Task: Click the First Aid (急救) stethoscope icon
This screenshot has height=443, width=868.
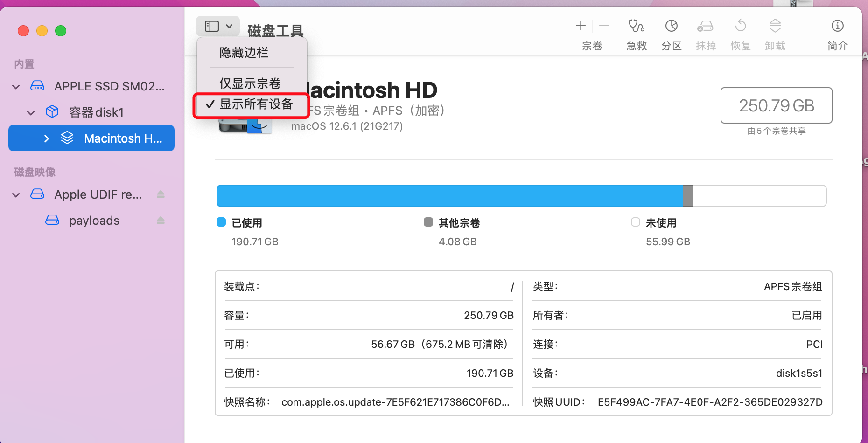Action: [636, 26]
